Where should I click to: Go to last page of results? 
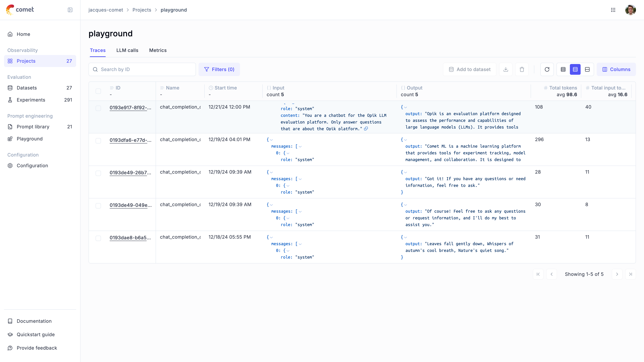(631, 274)
